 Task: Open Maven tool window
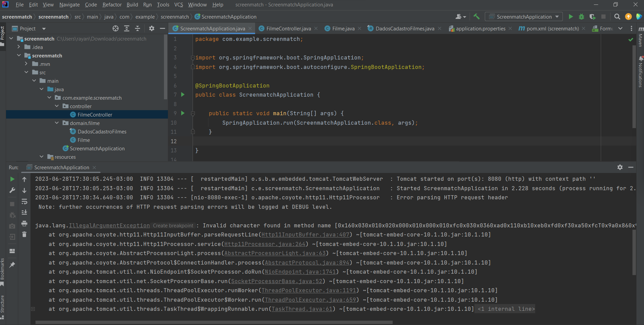tap(640, 37)
